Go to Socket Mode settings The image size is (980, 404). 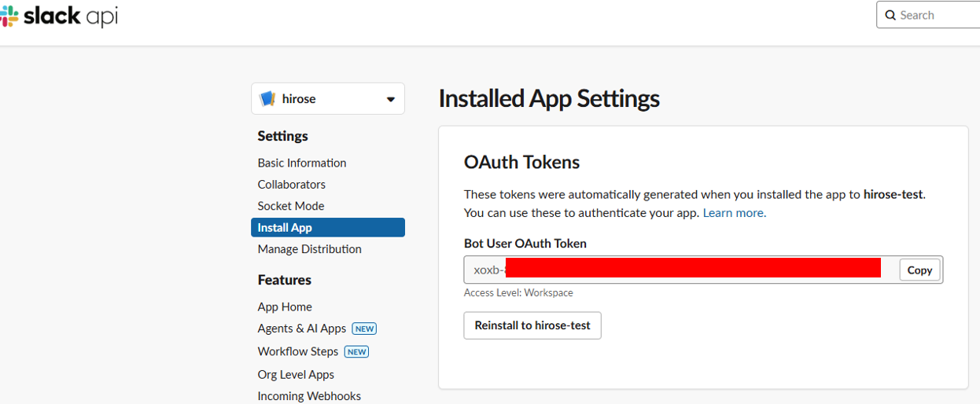(290, 206)
